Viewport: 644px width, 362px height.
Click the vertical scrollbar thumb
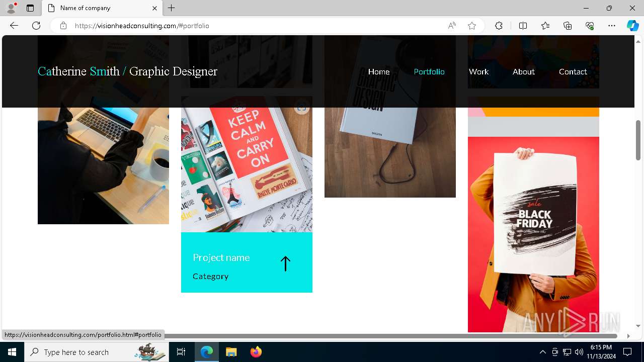[638, 140]
